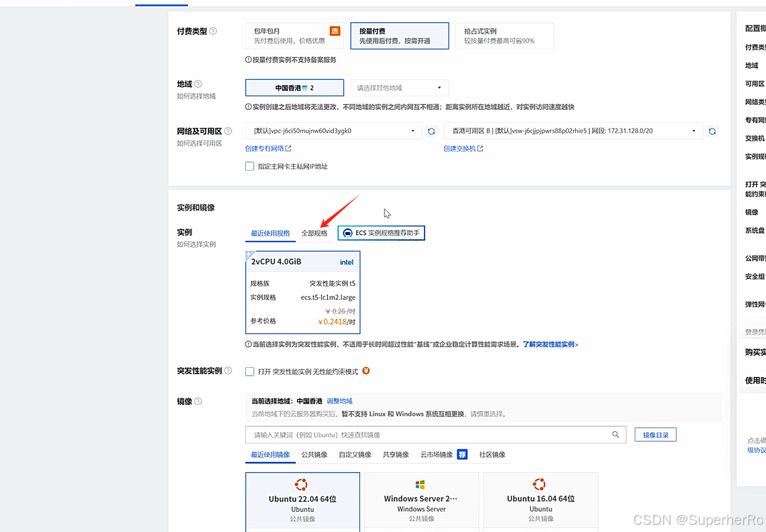Refresh the VPC list icon
This screenshot has width=766, height=532.
(431, 131)
